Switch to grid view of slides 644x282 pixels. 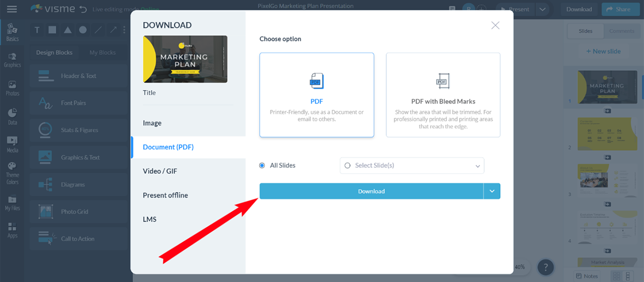[617, 276]
